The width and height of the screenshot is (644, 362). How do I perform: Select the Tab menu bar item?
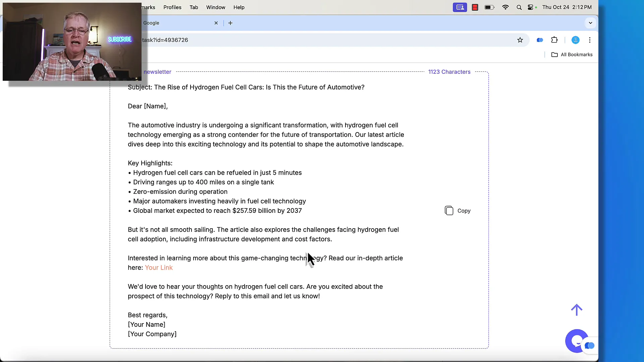coord(194,7)
